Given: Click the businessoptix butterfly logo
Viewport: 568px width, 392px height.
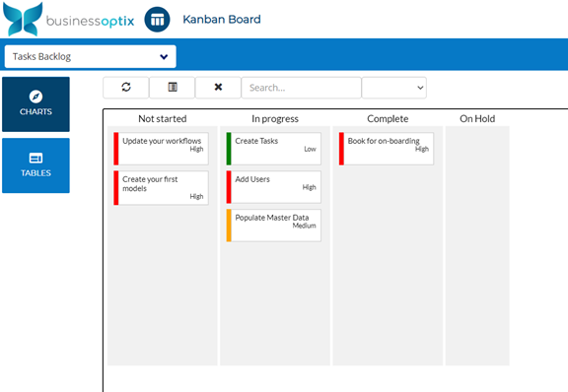Looking at the screenshot, I should tap(23, 19).
